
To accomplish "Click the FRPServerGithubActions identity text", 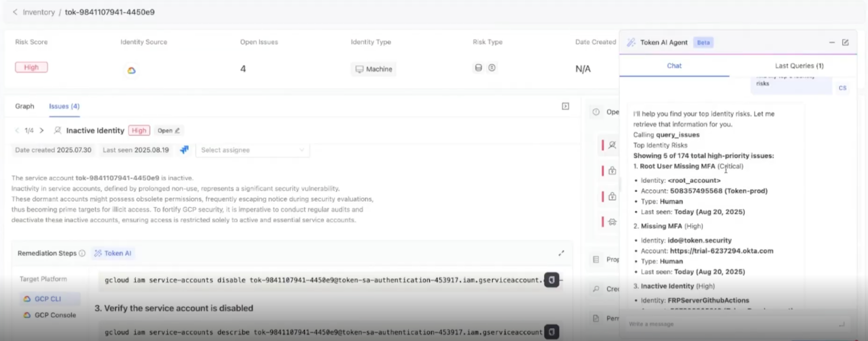I will (709, 300).
